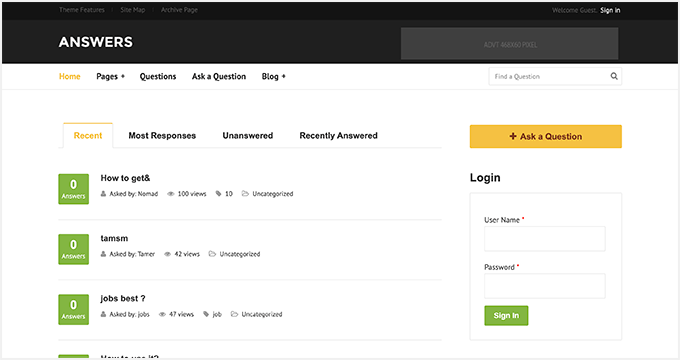Click Uncategorized in jobs best ? row
Image resolution: width=680 pixels, height=360 pixels.
[262, 314]
